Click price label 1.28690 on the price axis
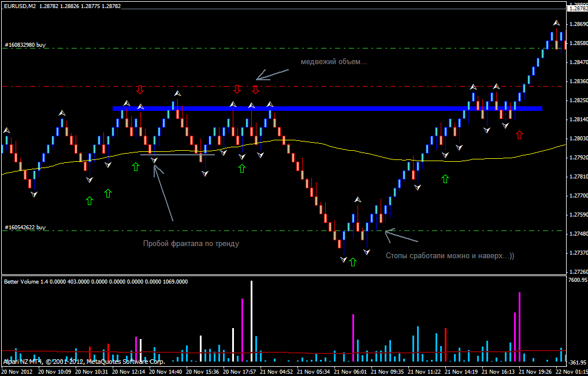588x376 pixels. 578,24
